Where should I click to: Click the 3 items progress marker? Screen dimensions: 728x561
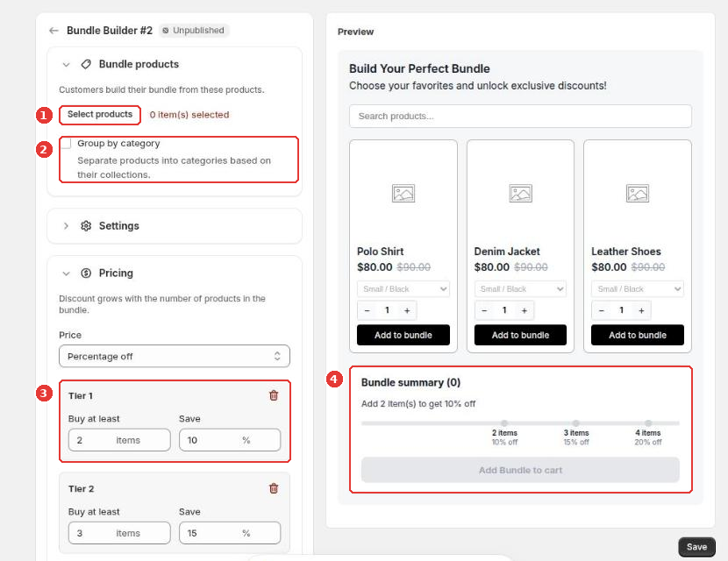pos(576,423)
